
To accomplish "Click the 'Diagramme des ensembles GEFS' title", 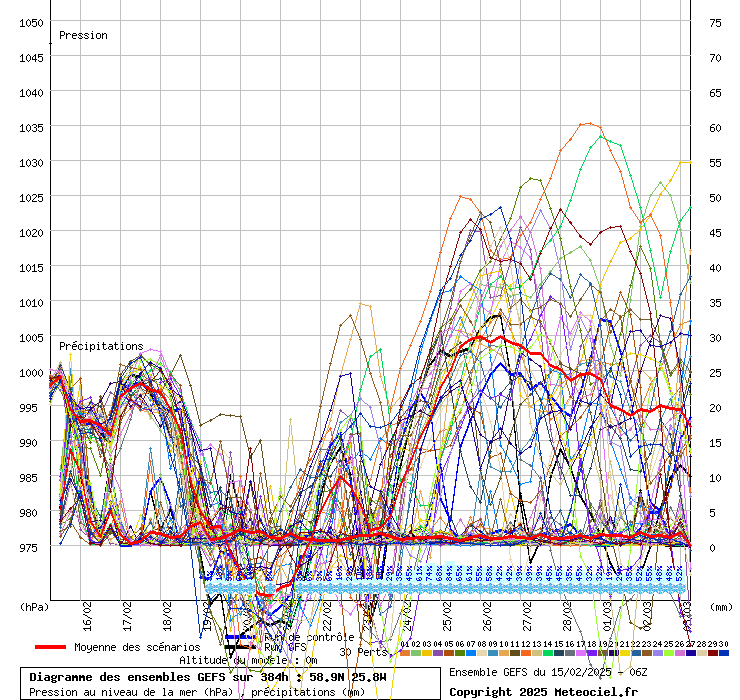I will [127, 677].
